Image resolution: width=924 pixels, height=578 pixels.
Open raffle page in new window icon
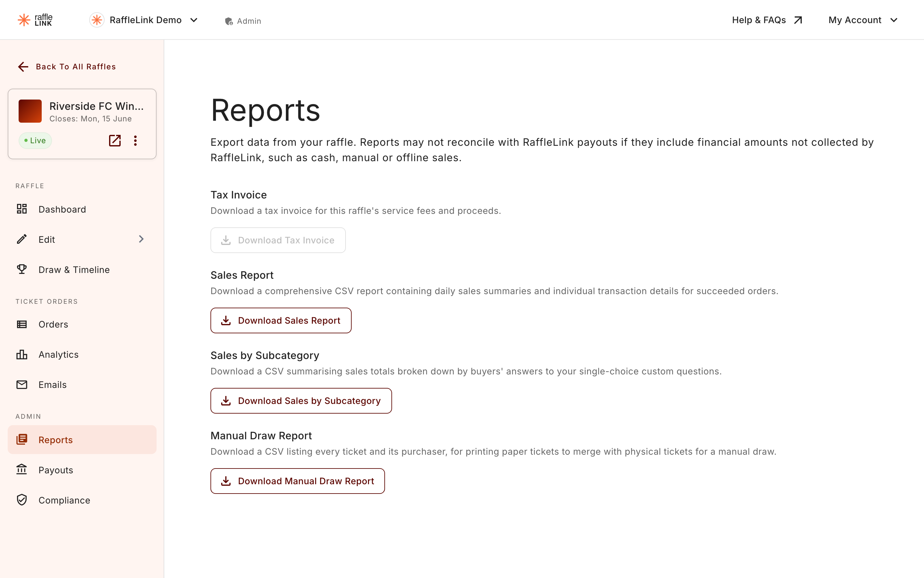point(115,141)
